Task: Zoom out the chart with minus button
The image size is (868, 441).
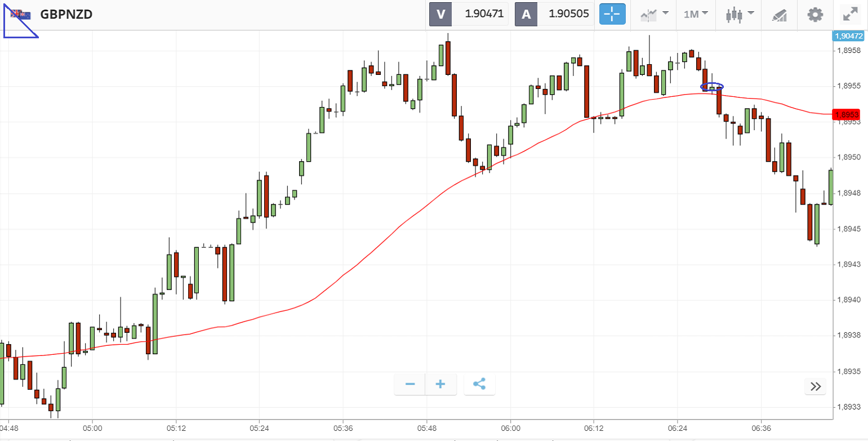Action: click(x=410, y=384)
